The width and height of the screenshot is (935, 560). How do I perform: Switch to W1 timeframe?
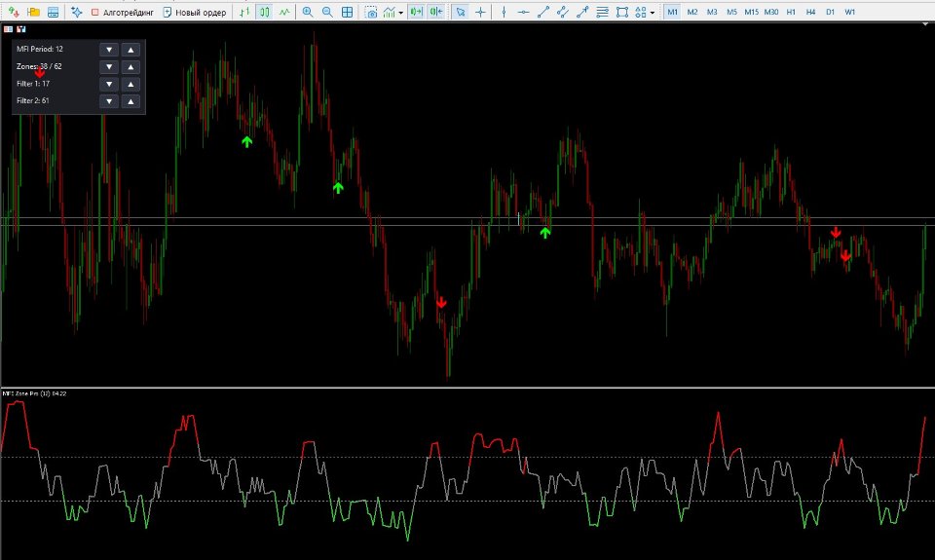pyautogui.click(x=849, y=12)
